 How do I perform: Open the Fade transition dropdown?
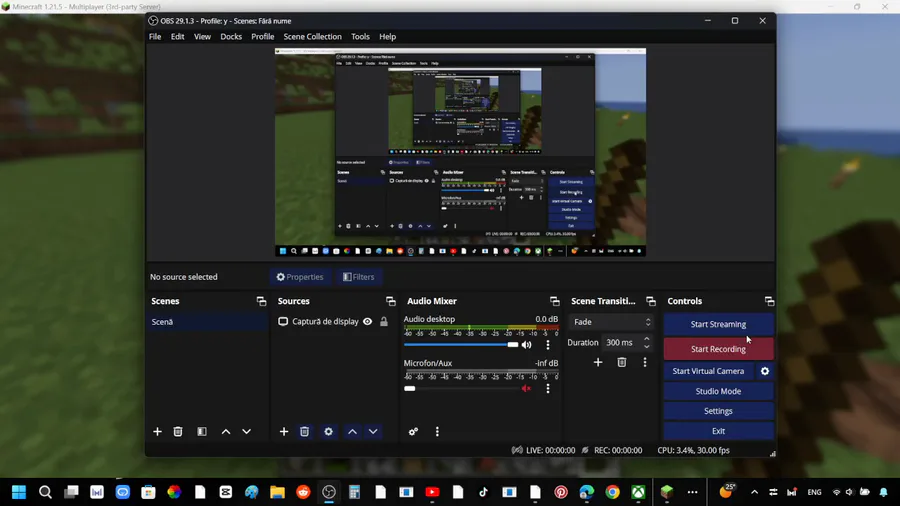612,322
